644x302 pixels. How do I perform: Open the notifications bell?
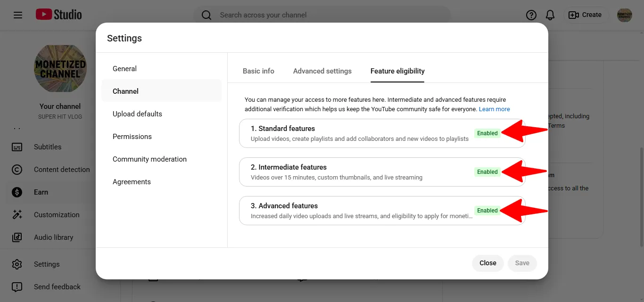coord(550,15)
